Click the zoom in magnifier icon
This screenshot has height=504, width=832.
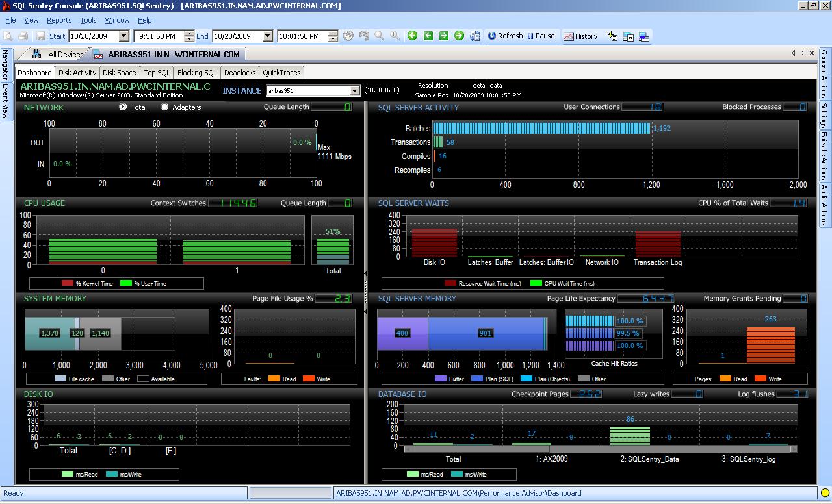(395, 36)
